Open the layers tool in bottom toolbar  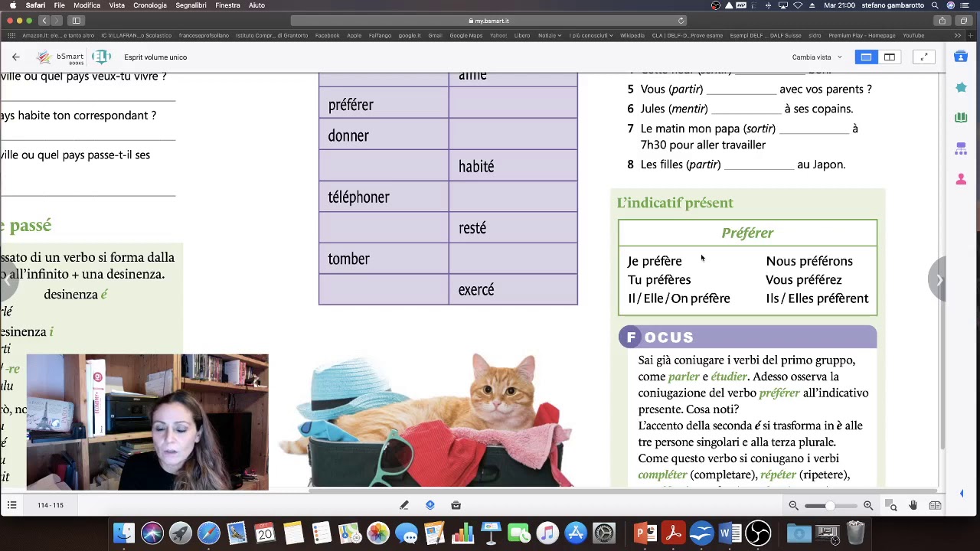[430, 505]
